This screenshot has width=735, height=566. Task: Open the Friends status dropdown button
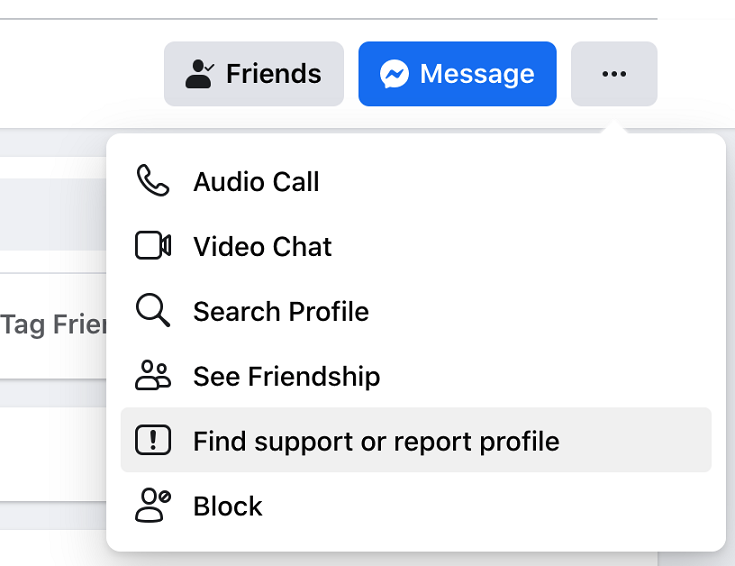click(x=254, y=74)
